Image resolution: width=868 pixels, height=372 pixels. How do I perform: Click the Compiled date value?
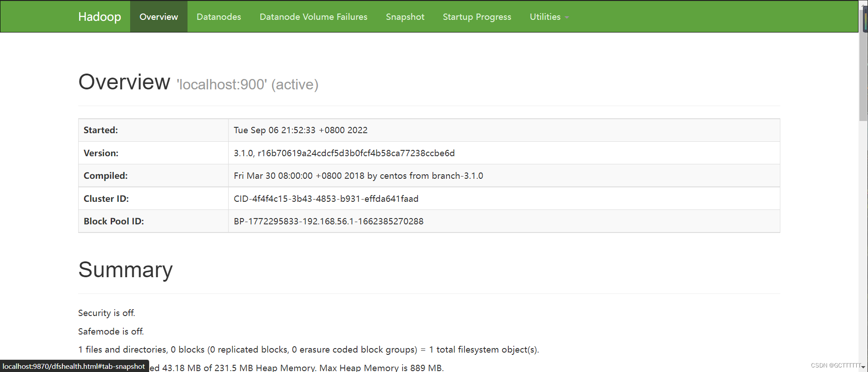tap(358, 176)
